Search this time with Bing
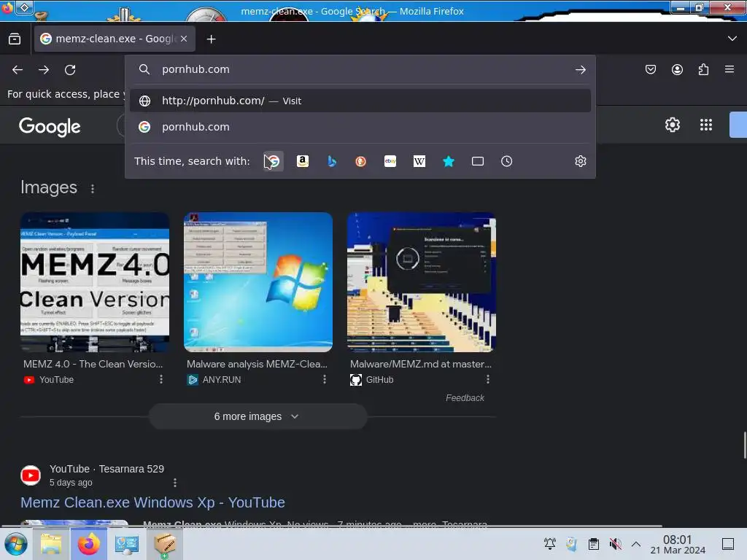The height and width of the screenshot is (560, 747). coord(332,161)
